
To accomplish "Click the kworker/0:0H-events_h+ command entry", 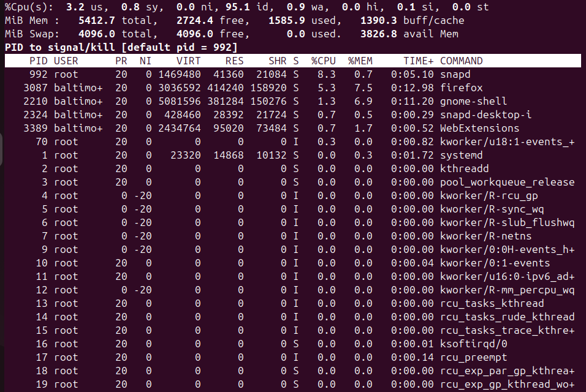I will (x=507, y=249).
